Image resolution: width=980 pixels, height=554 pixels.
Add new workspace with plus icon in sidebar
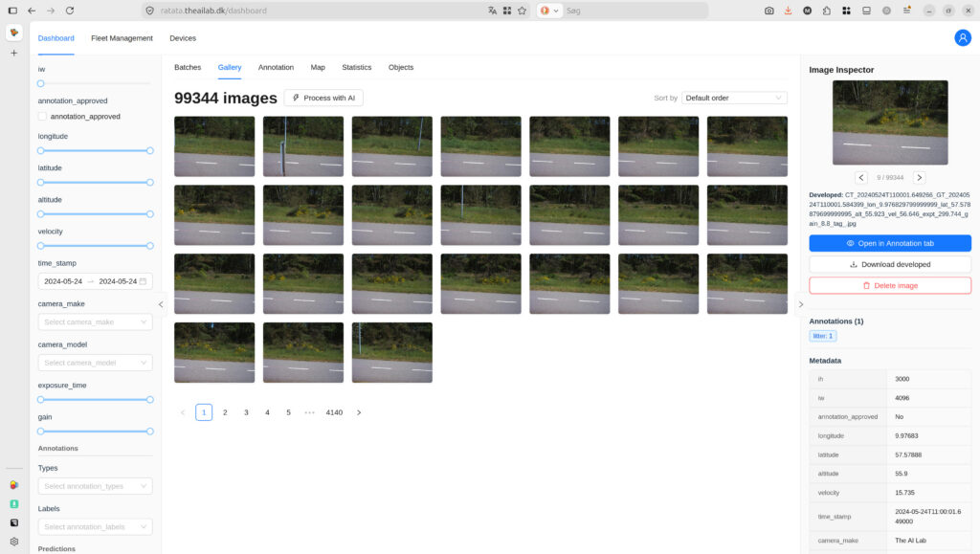pyautogui.click(x=13, y=53)
